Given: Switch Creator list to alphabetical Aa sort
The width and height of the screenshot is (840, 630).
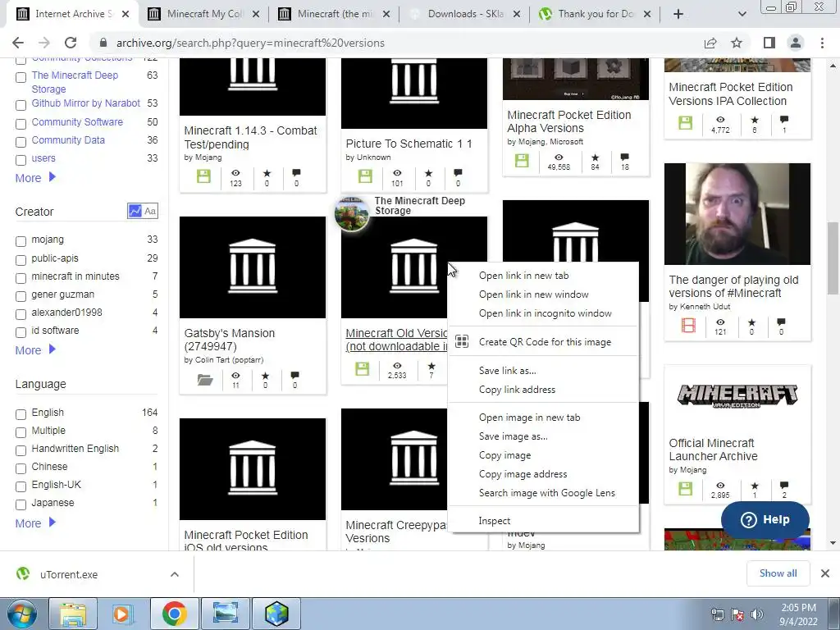Looking at the screenshot, I should (151, 211).
